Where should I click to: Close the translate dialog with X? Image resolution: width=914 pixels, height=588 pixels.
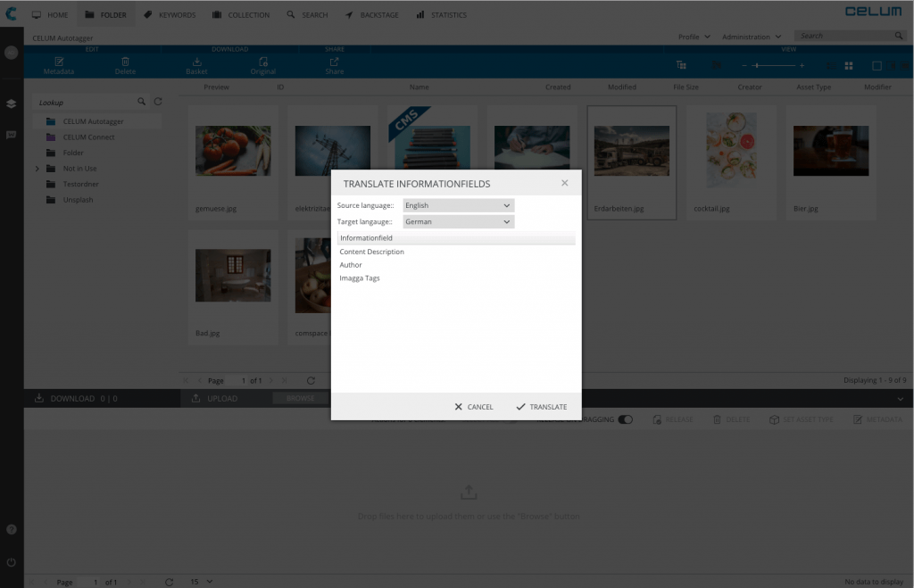564,183
